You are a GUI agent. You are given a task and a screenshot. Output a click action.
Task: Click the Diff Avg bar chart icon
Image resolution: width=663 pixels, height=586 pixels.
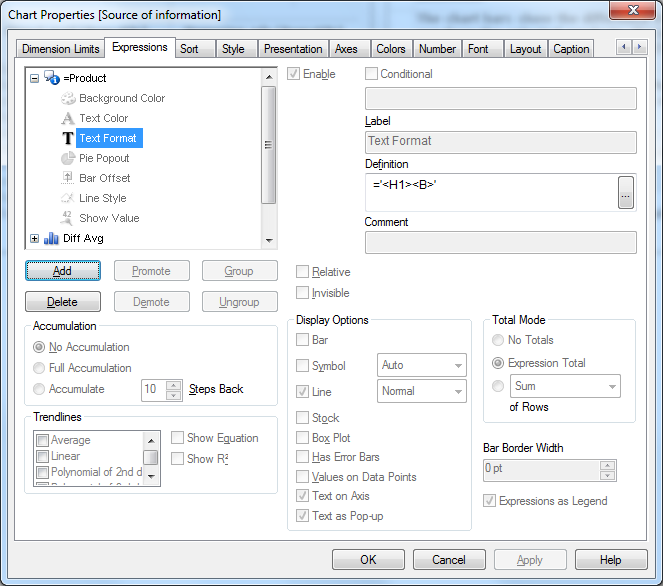[51, 238]
